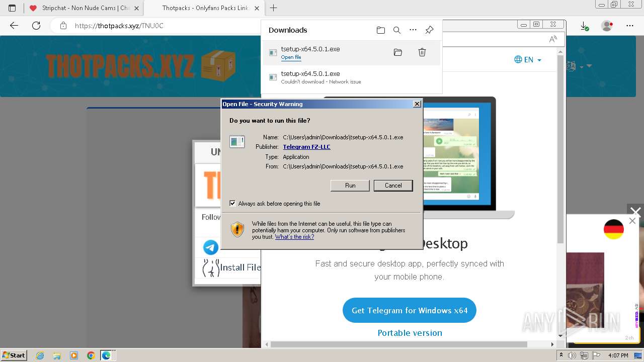Image resolution: width=644 pixels, height=362 pixels.
Task: Click the volume icon in system tray
Action: (x=572, y=355)
